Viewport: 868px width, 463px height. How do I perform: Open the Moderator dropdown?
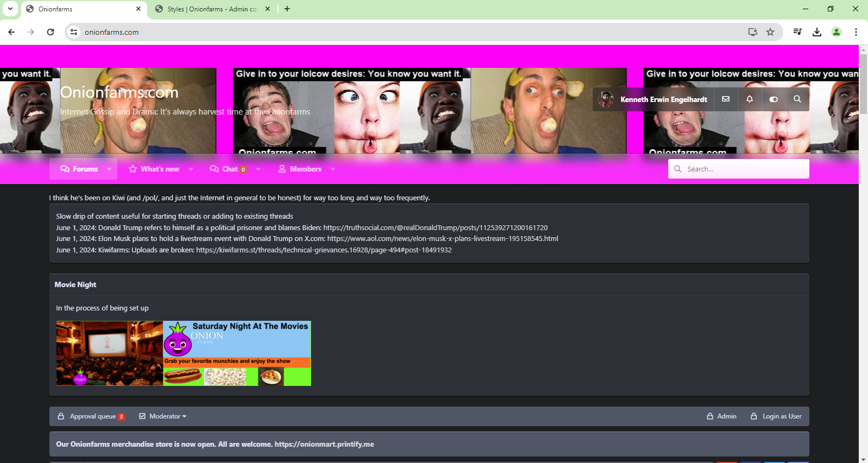coord(163,416)
